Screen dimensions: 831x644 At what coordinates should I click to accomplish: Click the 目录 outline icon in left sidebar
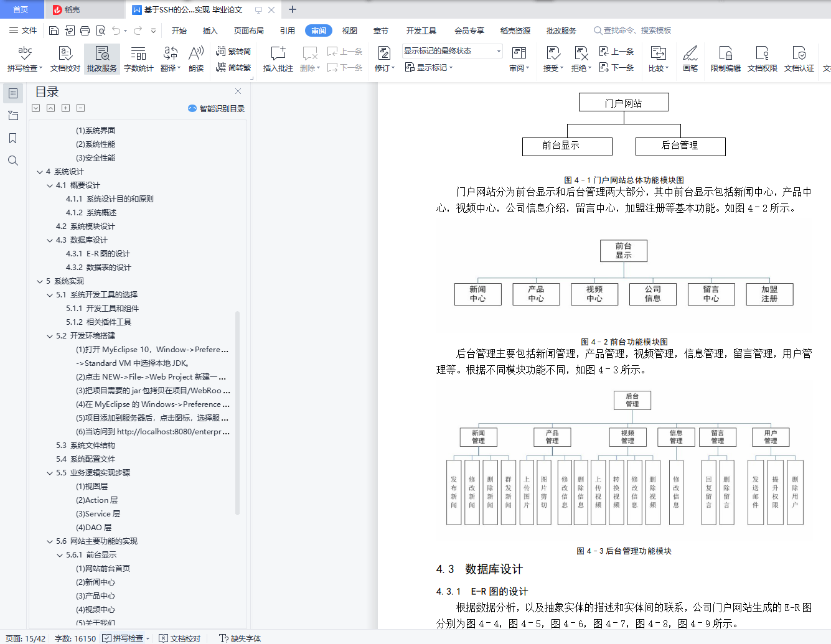[x=13, y=93]
